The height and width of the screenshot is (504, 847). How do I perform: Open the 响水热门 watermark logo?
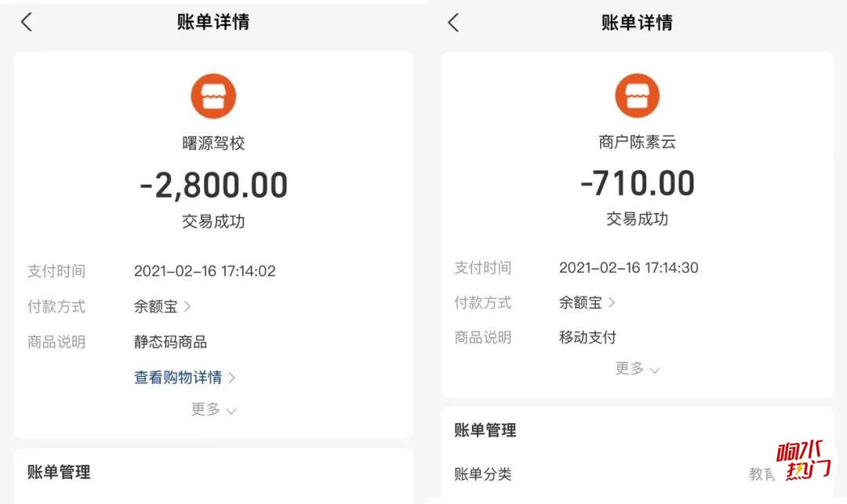point(803,460)
